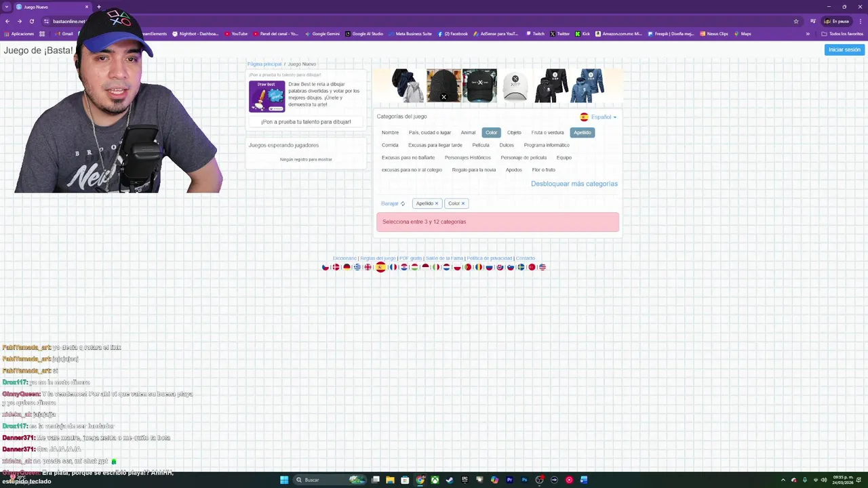The height and width of the screenshot is (488, 868).
Task: Open the YouTube bookmark
Action: click(x=236, y=34)
